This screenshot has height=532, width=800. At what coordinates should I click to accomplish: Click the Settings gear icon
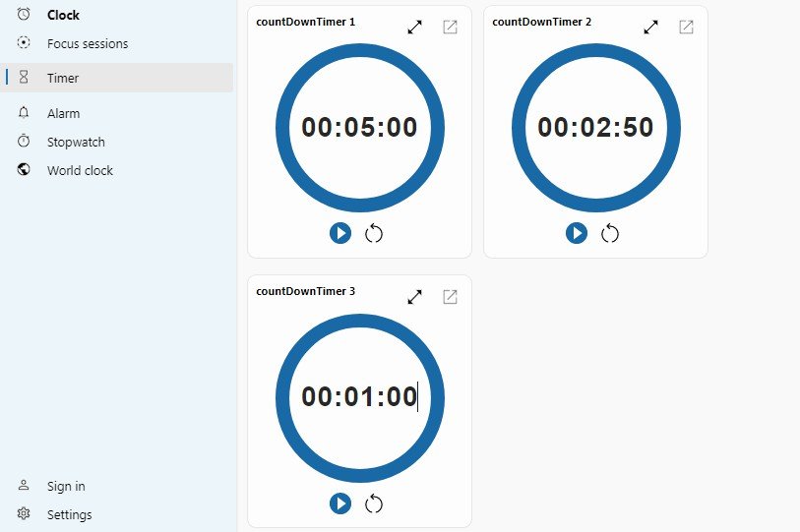tap(24, 513)
